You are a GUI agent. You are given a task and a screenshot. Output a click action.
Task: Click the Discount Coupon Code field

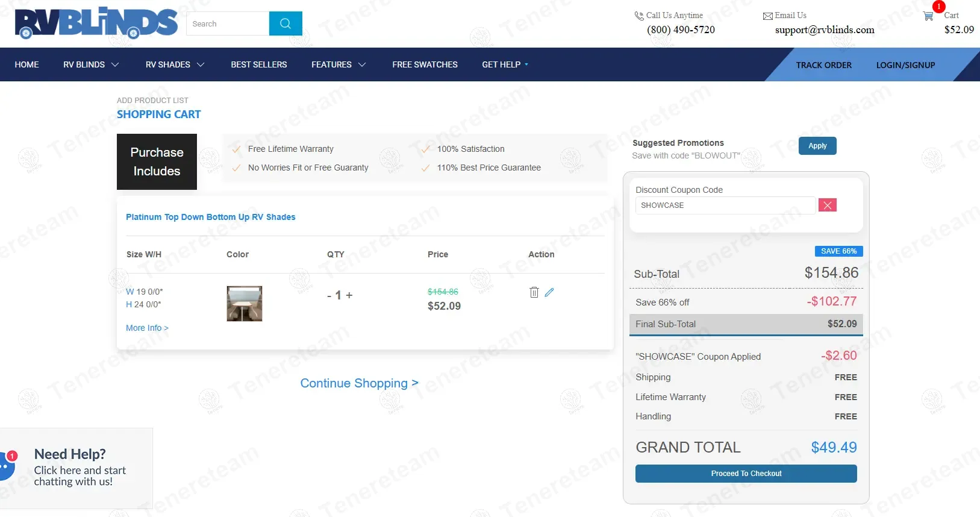click(725, 205)
